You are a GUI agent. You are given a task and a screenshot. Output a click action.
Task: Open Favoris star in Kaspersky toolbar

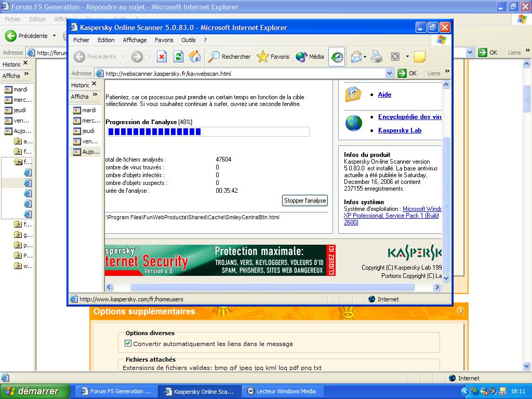coord(273,57)
